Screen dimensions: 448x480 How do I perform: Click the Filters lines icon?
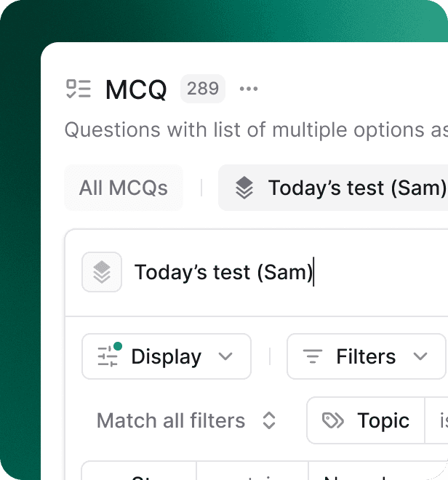pyautogui.click(x=313, y=356)
